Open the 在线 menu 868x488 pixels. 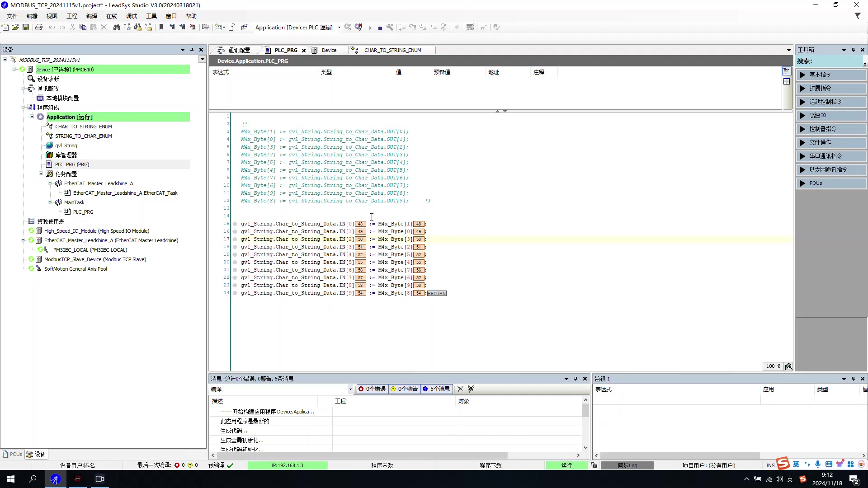(112, 16)
